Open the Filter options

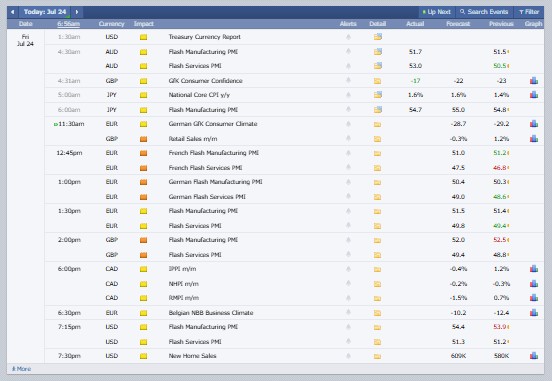pos(529,12)
